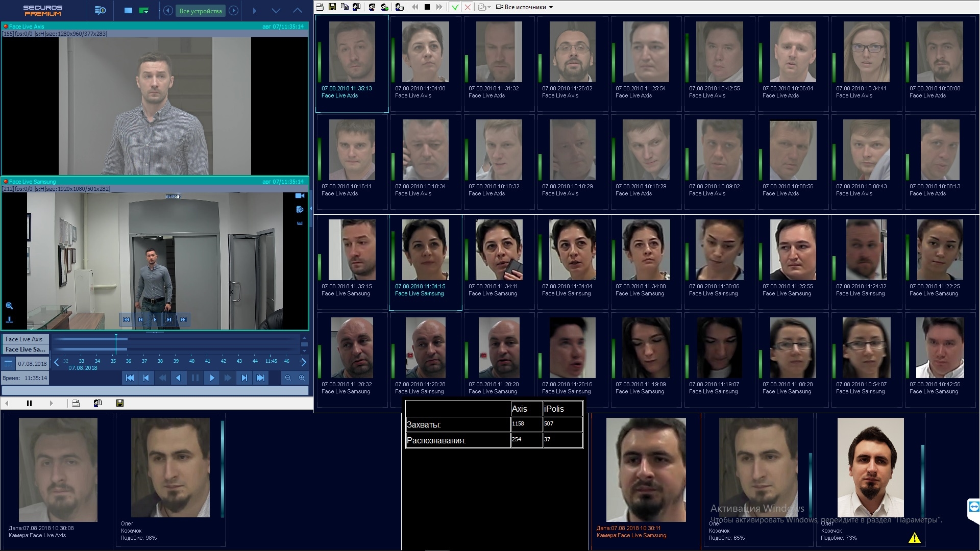Click the magnifier icon in Samsung camera view
The height and width of the screenshot is (551, 980).
9,306
